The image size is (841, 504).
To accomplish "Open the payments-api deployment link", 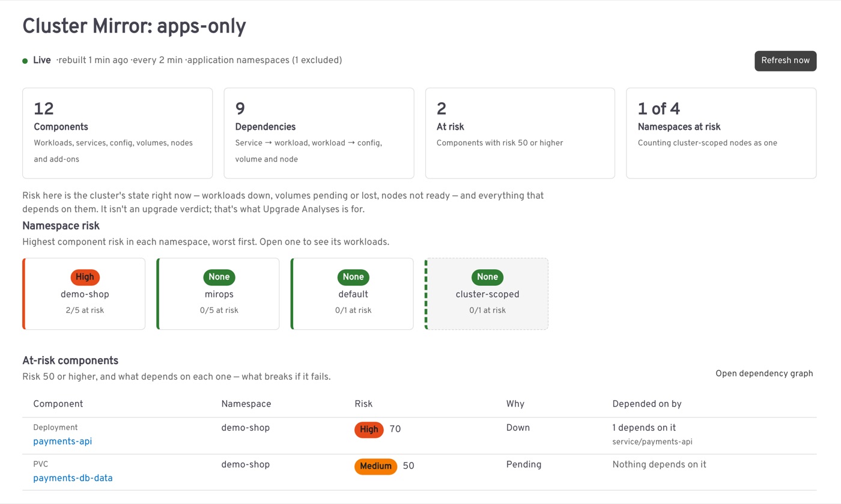I will (x=62, y=442).
